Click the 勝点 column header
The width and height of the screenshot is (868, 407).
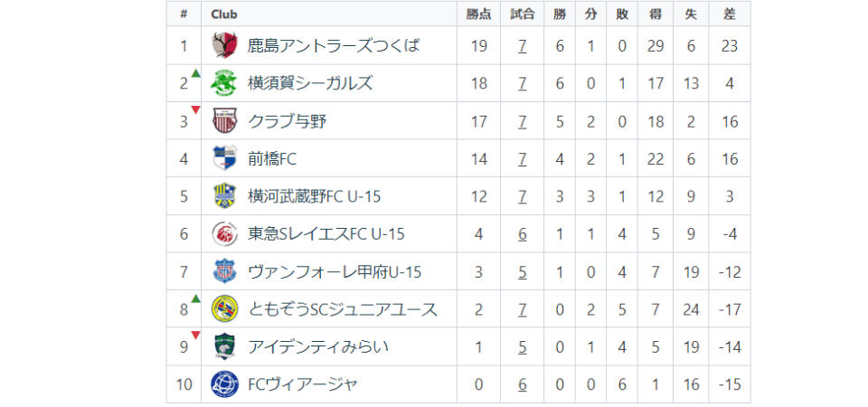[479, 14]
